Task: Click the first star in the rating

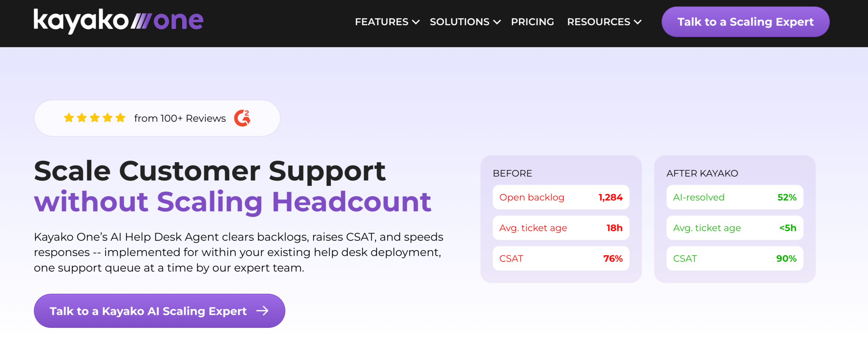Action: (68, 118)
